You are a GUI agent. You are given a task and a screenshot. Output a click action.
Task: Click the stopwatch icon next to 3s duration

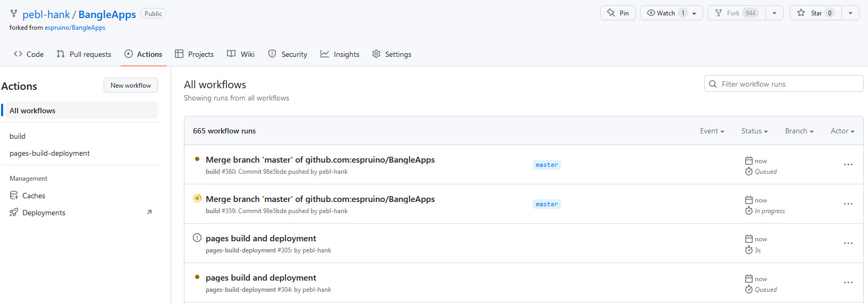(x=748, y=250)
